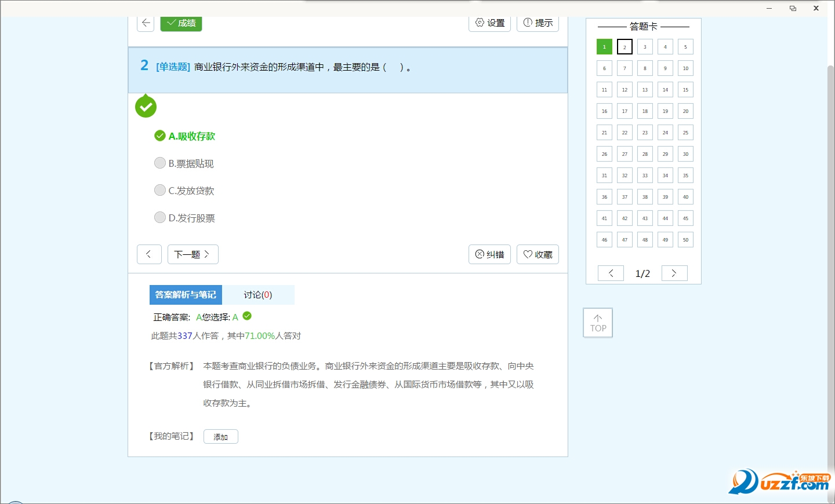Open question 40 in answer card

click(685, 197)
